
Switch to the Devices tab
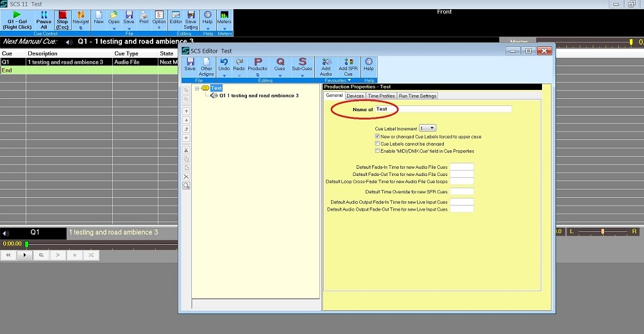(x=355, y=96)
